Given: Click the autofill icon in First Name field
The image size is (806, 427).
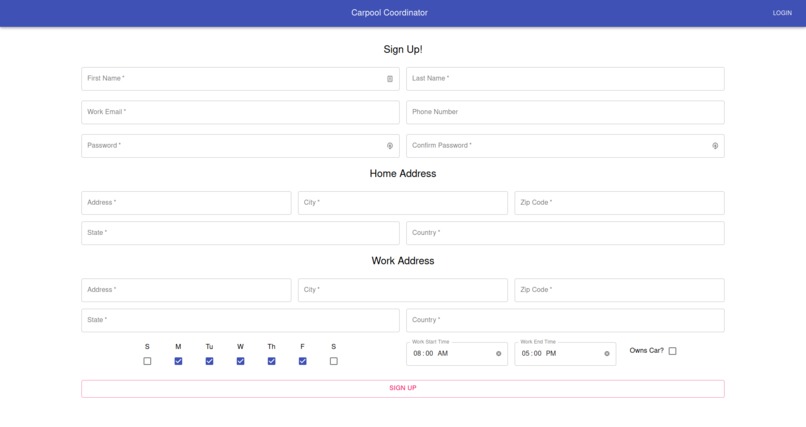Looking at the screenshot, I should 390,79.
